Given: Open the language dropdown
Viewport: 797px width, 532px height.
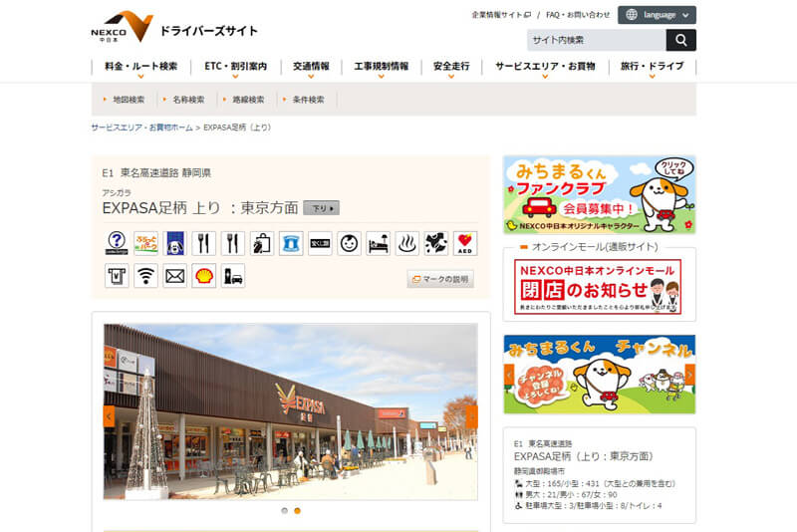Looking at the screenshot, I should coord(657,15).
